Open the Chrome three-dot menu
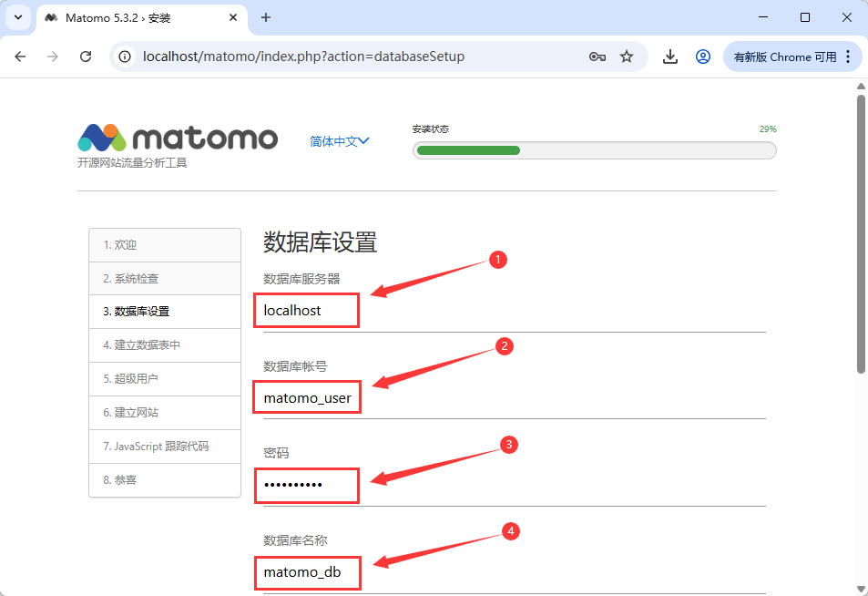The width and height of the screenshot is (868, 596). tap(848, 57)
